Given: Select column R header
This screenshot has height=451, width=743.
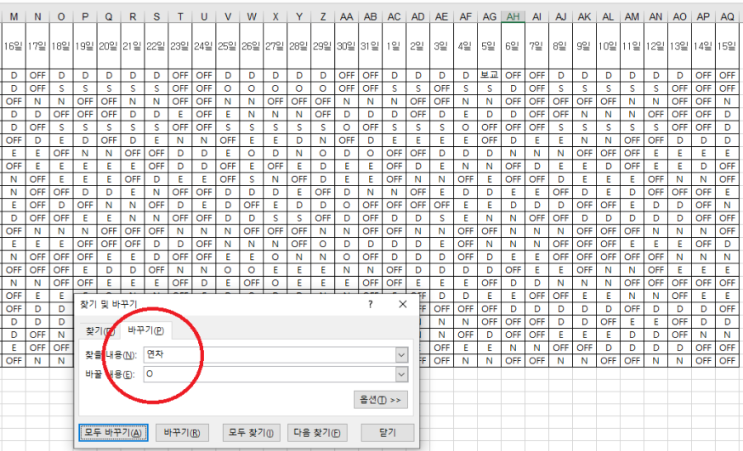Looking at the screenshot, I should click(x=133, y=17).
